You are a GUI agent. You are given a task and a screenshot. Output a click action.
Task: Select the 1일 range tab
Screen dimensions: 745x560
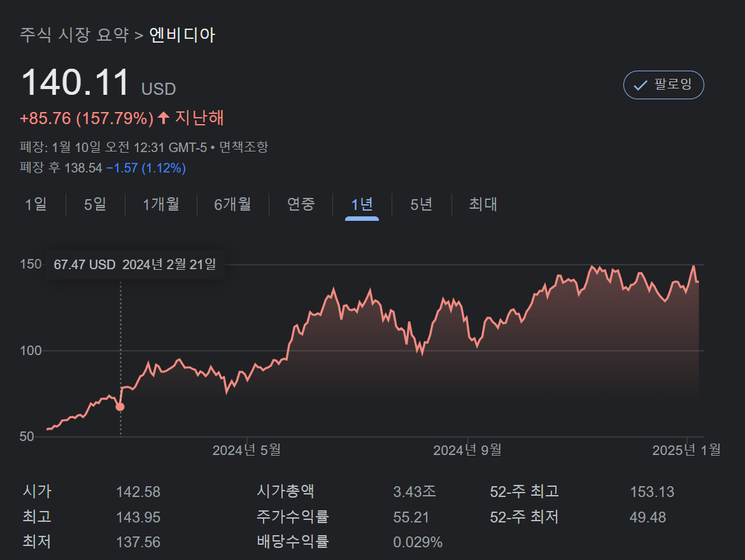[36, 204]
